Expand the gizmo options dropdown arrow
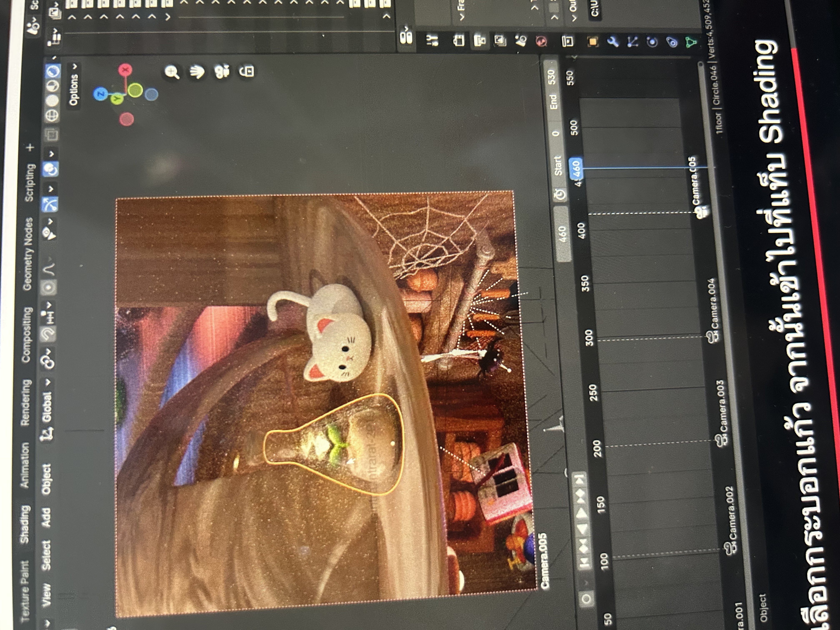Screen dimensions: 840x630 point(51,189)
